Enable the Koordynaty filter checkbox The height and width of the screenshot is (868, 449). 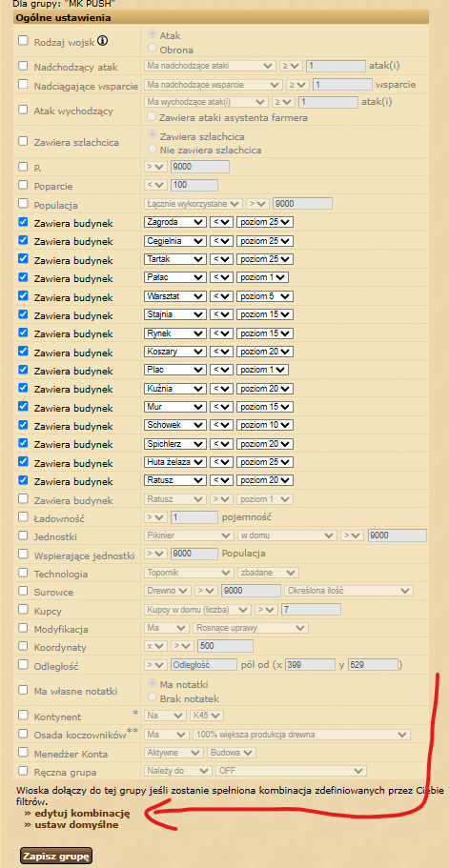pyautogui.click(x=23, y=646)
